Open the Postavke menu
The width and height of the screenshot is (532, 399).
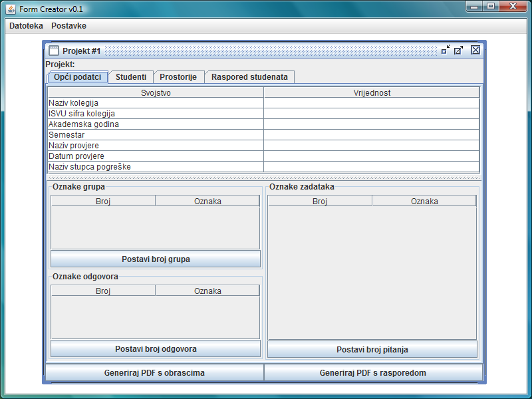click(68, 26)
